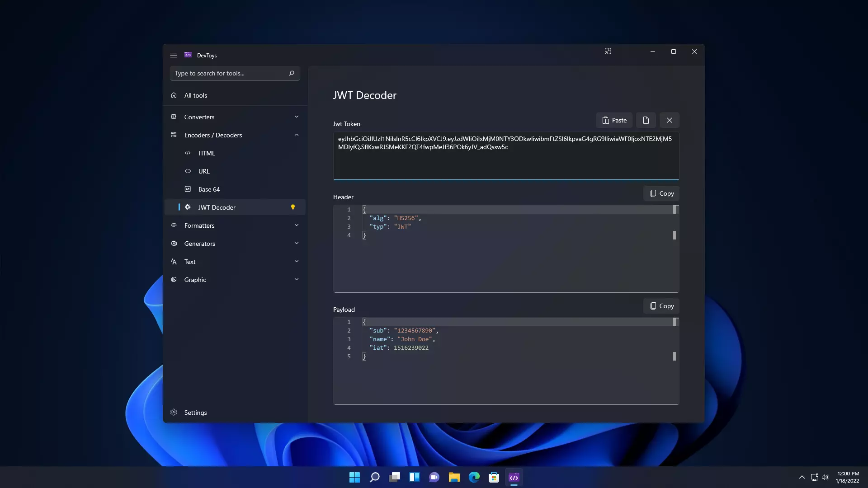Click the "JWT" typ value in Header
Image resolution: width=868 pixels, height=488 pixels.
402,227
